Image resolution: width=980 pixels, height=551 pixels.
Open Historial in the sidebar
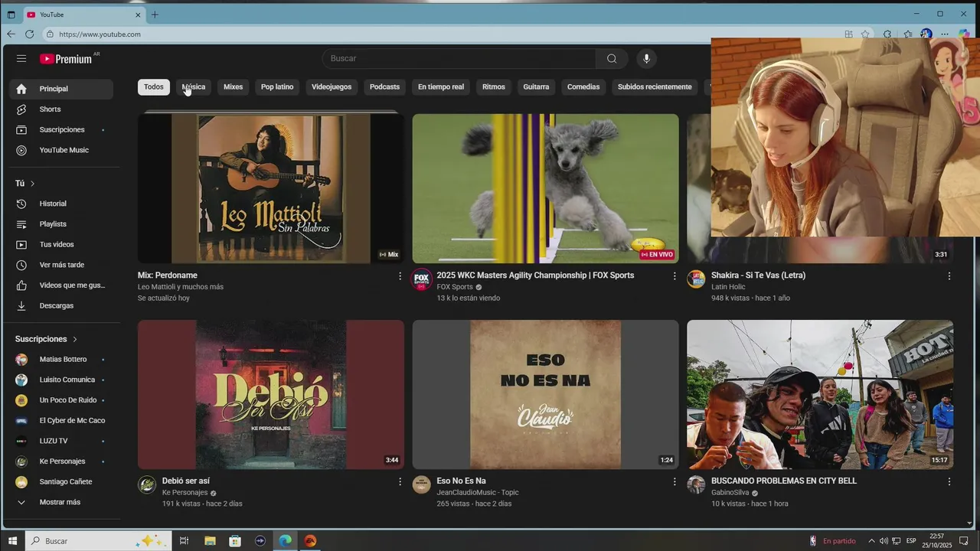tap(61, 204)
